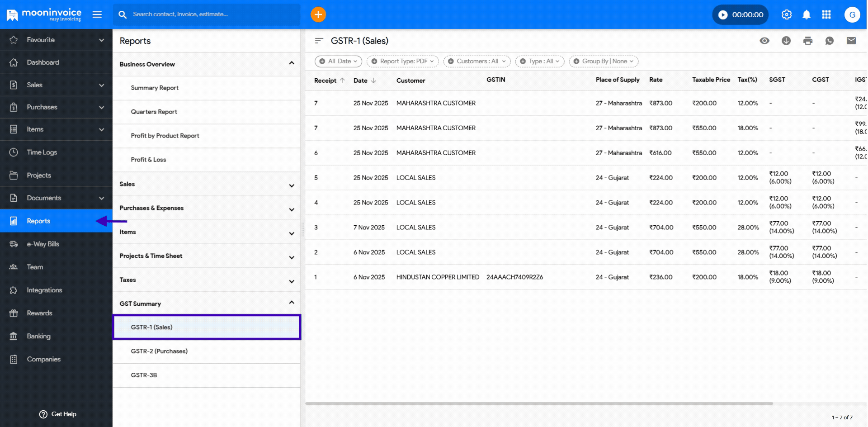Image resolution: width=868 pixels, height=427 pixels.
Task: Print the GSTR-1 report
Action: tap(808, 41)
